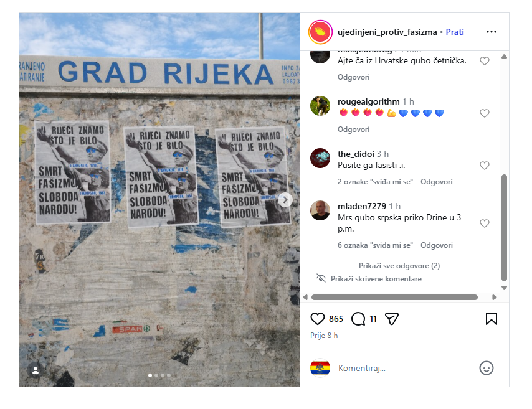532x409 pixels.
Task: Click the horizontal scrollbar under comments
Action: pyautogui.click(x=394, y=298)
